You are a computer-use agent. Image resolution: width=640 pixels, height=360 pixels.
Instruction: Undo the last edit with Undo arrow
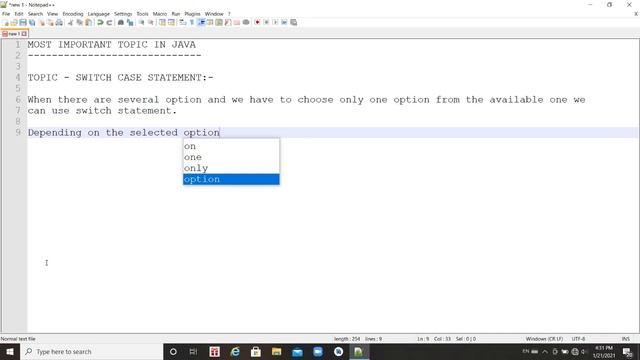[x=100, y=22]
